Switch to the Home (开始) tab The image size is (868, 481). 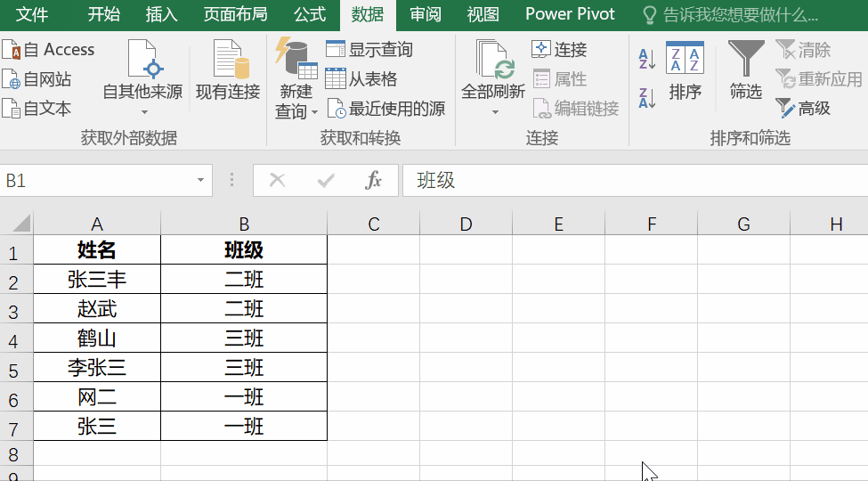(x=103, y=14)
